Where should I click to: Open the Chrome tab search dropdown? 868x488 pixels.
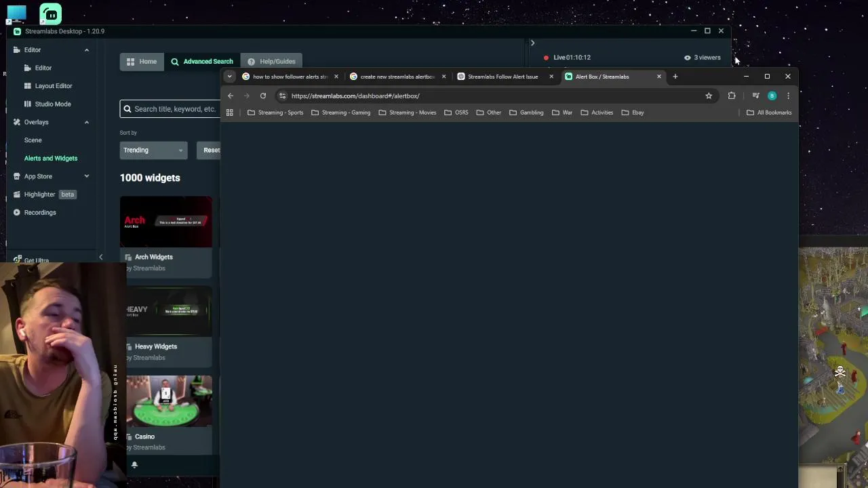pos(230,77)
